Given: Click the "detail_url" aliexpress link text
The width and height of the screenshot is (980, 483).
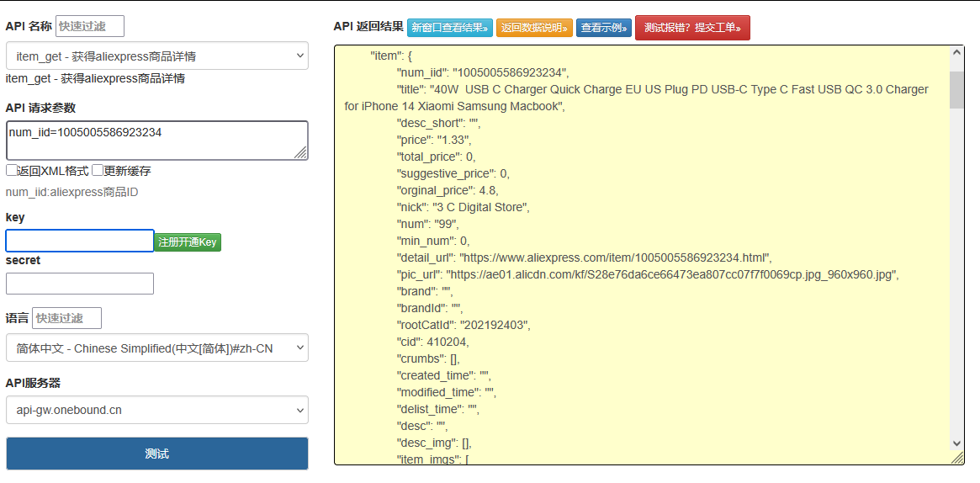Looking at the screenshot, I should coord(616,257).
